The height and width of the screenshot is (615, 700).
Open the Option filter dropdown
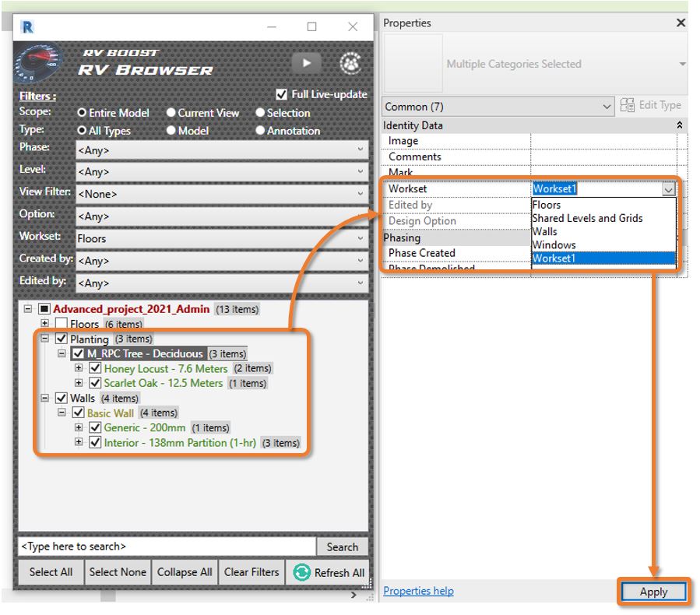pyautogui.click(x=222, y=216)
